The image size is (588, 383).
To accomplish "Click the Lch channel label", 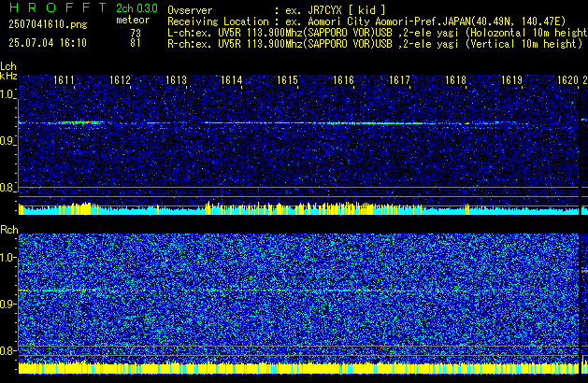I will click(x=8, y=66).
